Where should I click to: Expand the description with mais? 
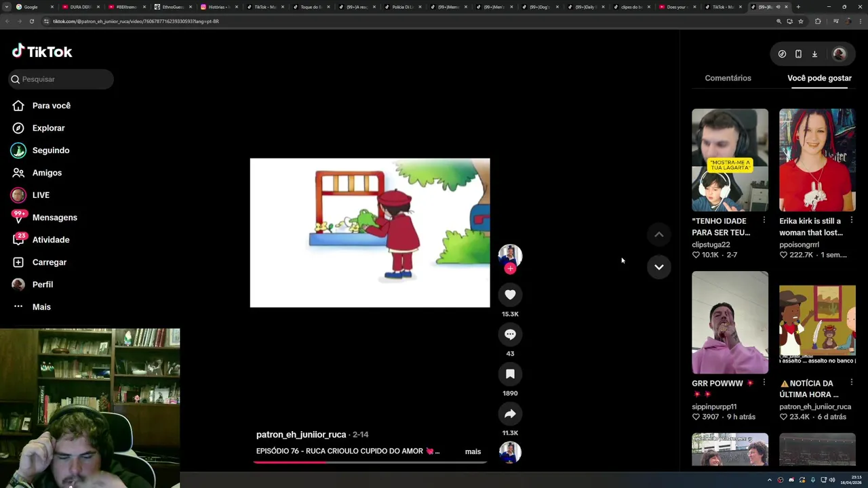pos(473,451)
